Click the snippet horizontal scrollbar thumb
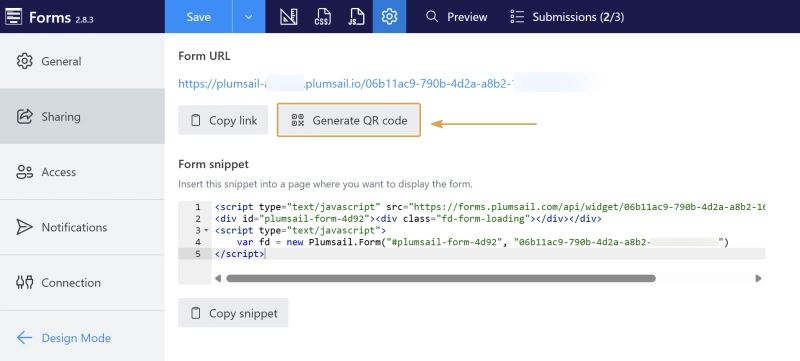Screen dimensions: 800x361 pyautogui.click(x=441, y=278)
